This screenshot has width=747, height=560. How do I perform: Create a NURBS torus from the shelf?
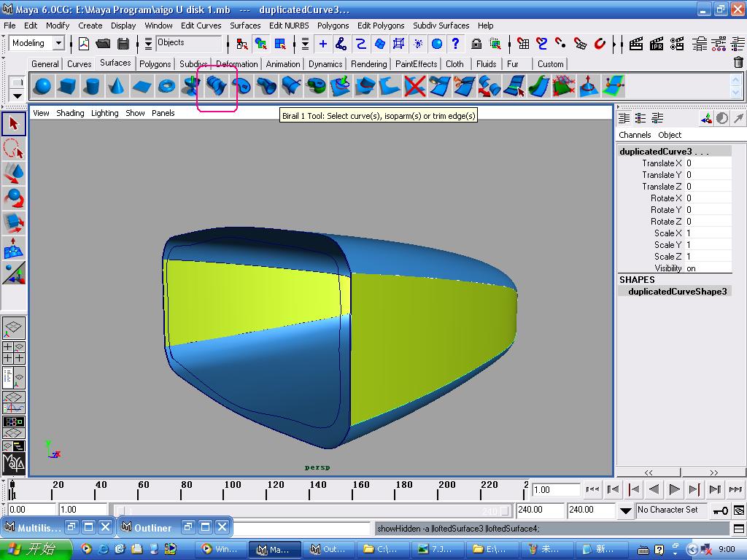166,86
